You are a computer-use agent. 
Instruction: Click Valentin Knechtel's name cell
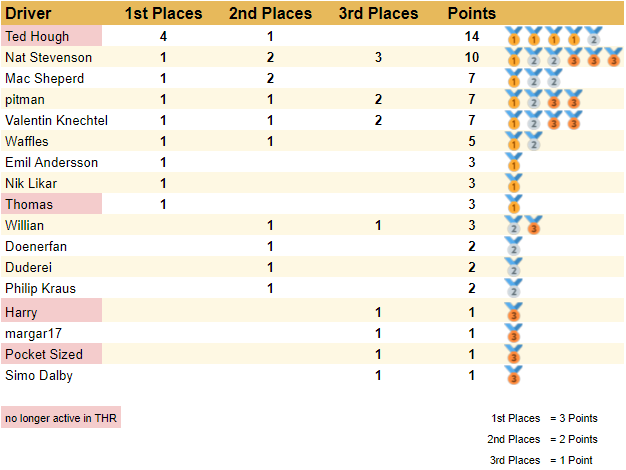[x=56, y=120]
